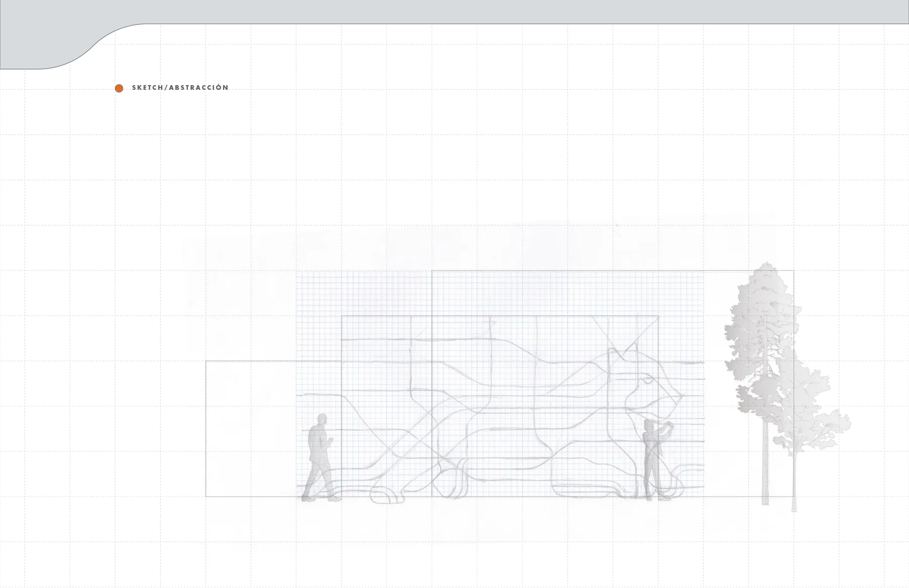This screenshot has width=909, height=588.
Task: Click the orange dot beside the heading
Action: click(x=119, y=88)
